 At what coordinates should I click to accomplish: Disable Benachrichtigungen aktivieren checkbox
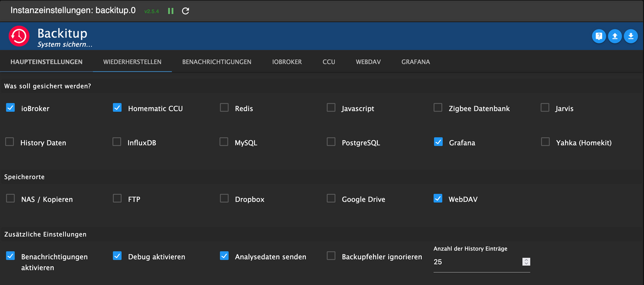click(10, 256)
